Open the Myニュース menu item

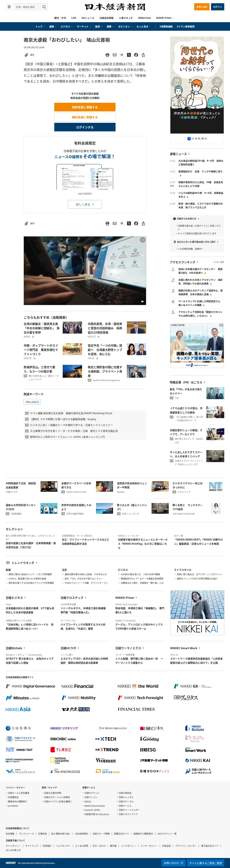pyautogui.click(x=88, y=18)
